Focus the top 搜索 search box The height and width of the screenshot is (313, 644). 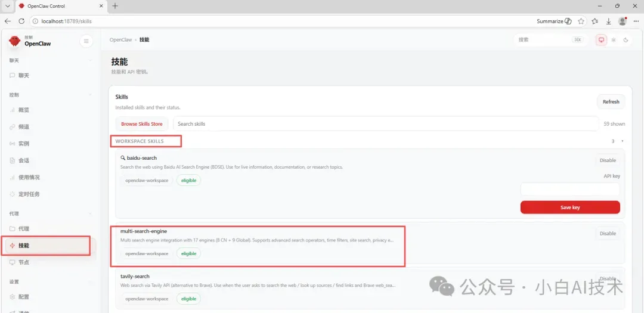(x=550, y=40)
